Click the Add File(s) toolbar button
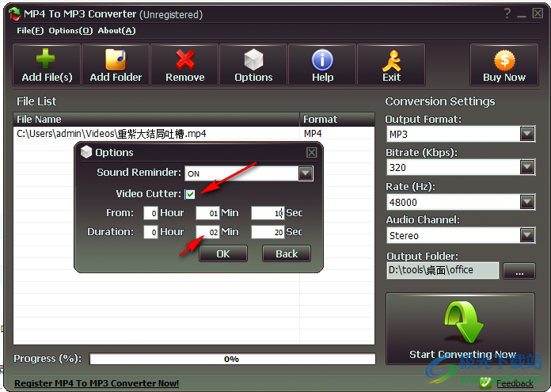This screenshot has height=392, width=551. (47, 65)
